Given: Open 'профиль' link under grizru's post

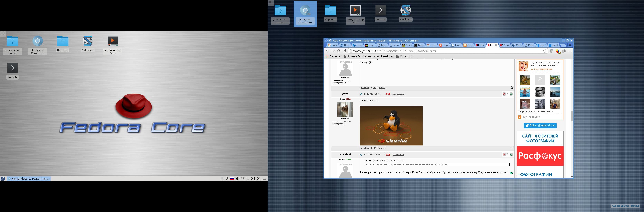Looking at the screenshot, I should click(365, 148).
